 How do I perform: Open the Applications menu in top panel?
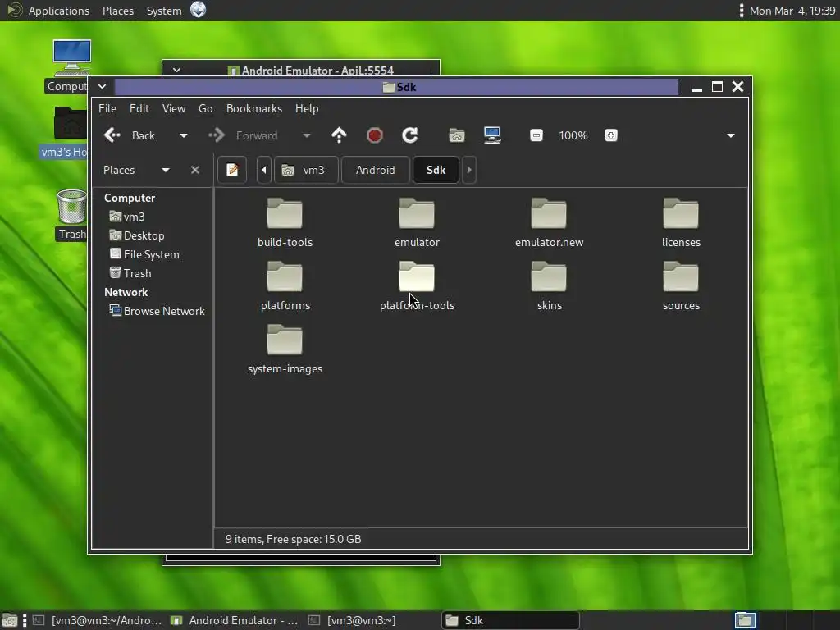coord(59,11)
